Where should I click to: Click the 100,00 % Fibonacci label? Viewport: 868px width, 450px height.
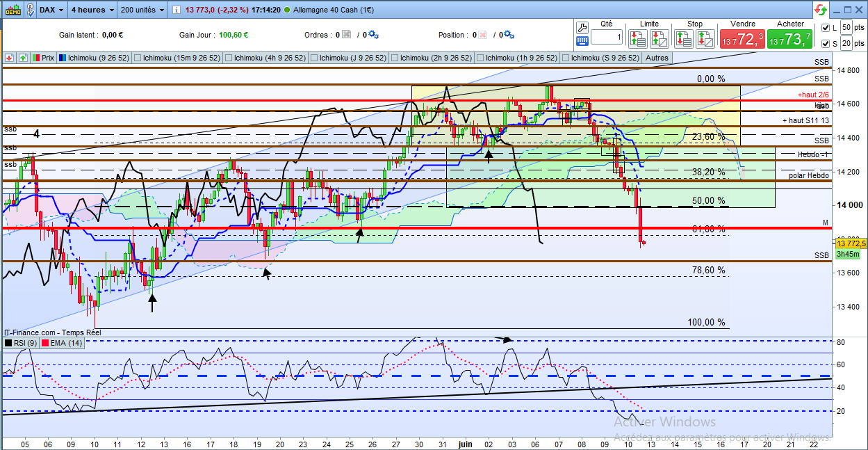(x=706, y=322)
